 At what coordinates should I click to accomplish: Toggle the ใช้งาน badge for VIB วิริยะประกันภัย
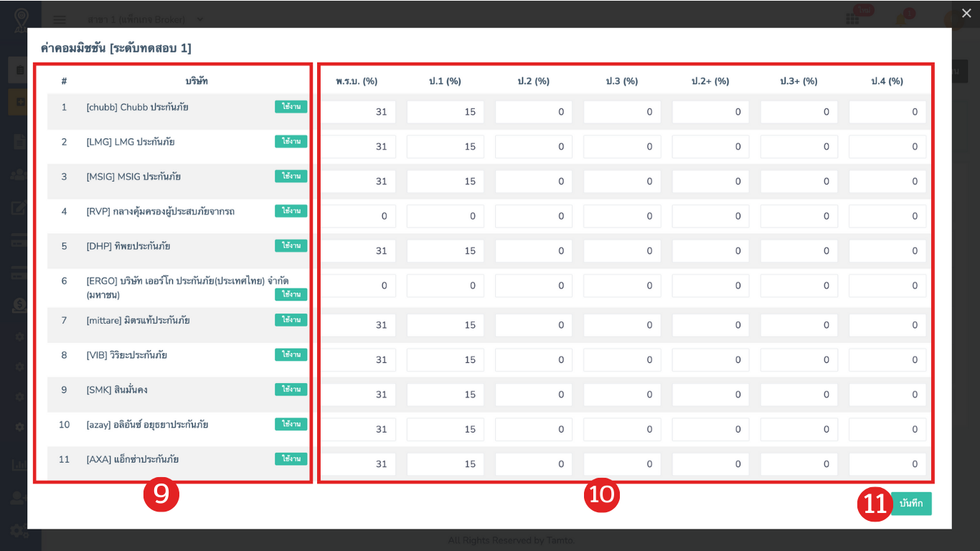point(291,354)
